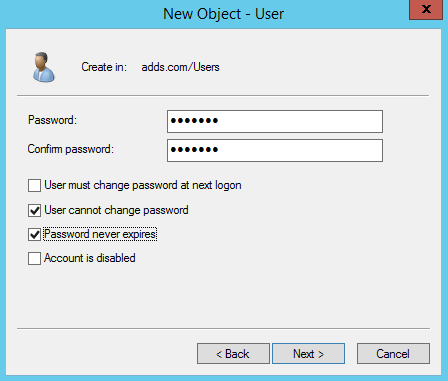Enable User must change password at next logon
This screenshot has width=448, height=381.
[x=34, y=185]
